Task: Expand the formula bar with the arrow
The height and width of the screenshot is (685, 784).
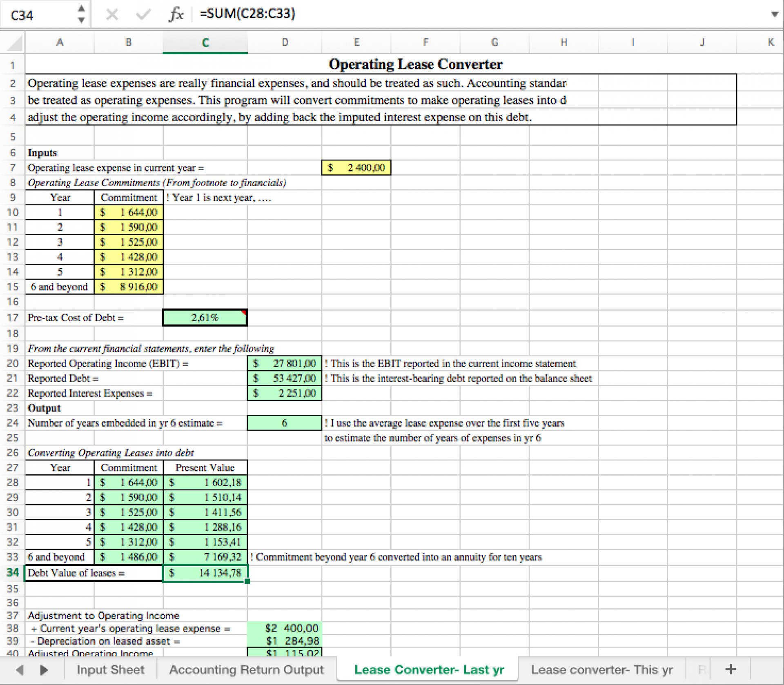Action: (x=774, y=14)
